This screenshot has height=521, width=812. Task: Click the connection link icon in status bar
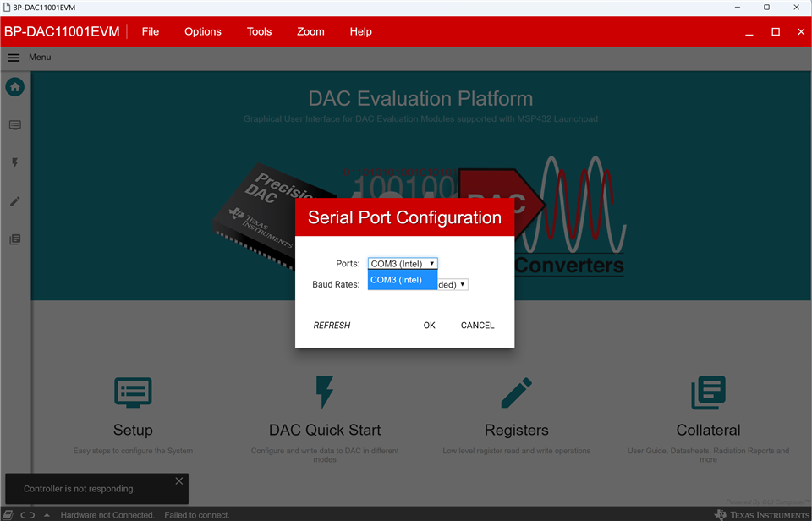click(x=27, y=515)
